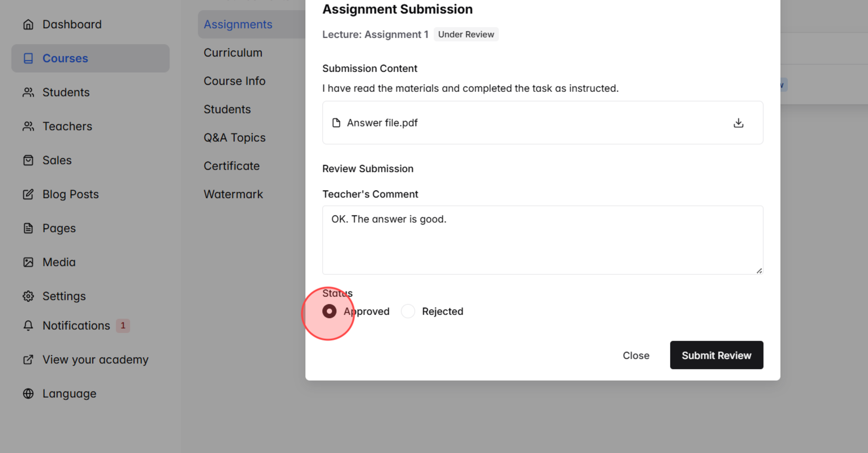This screenshot has width=868, height=453.
Task: Open the Q&A Topics tab
Action: point(234,137)
